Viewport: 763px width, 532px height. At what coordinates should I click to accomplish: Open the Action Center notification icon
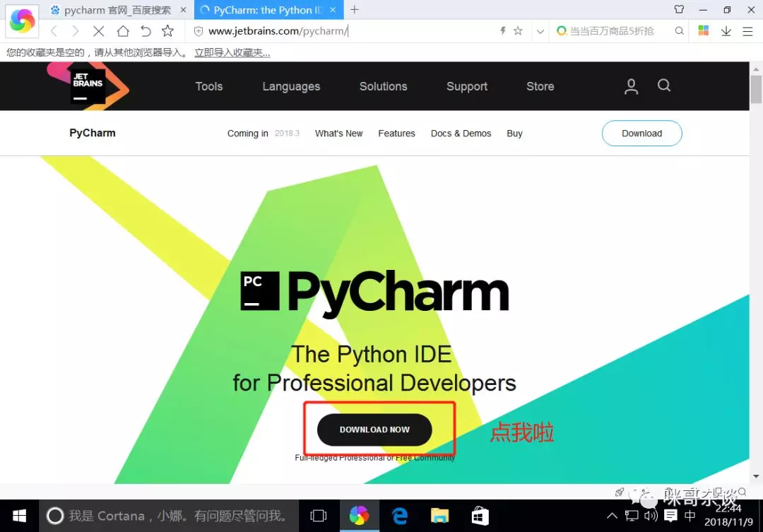pos(670,516)
